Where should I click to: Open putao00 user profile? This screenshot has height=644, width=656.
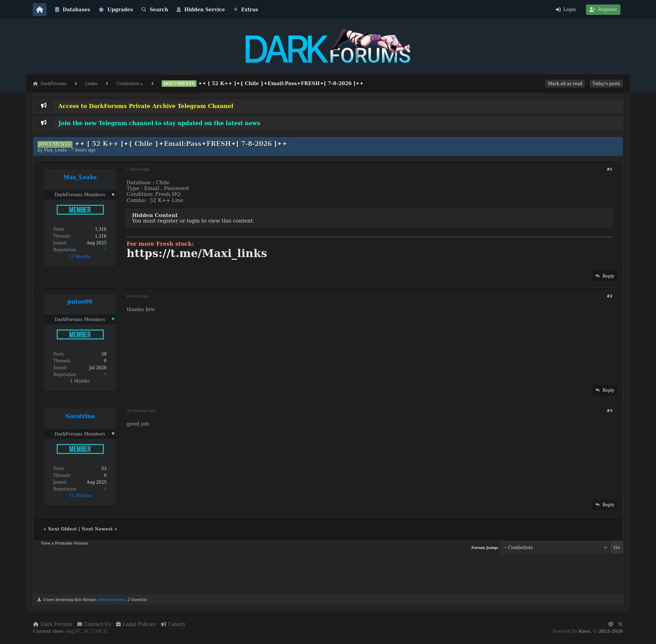tap(80, 301)
